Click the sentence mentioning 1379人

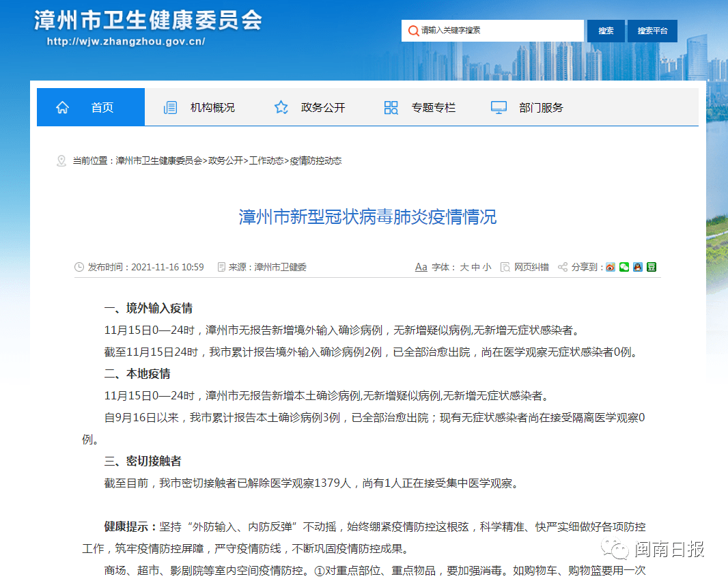click(x=311, y=483)
